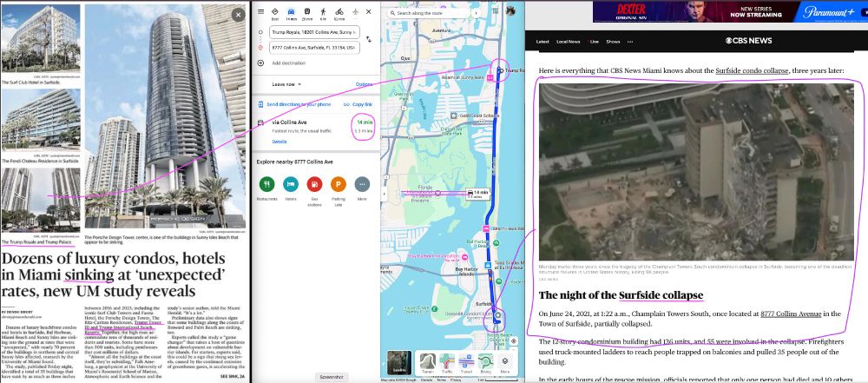Screen dimensions: 868x383
Task: Select the Transit travel mode
Action: click(x=307, y=13)
